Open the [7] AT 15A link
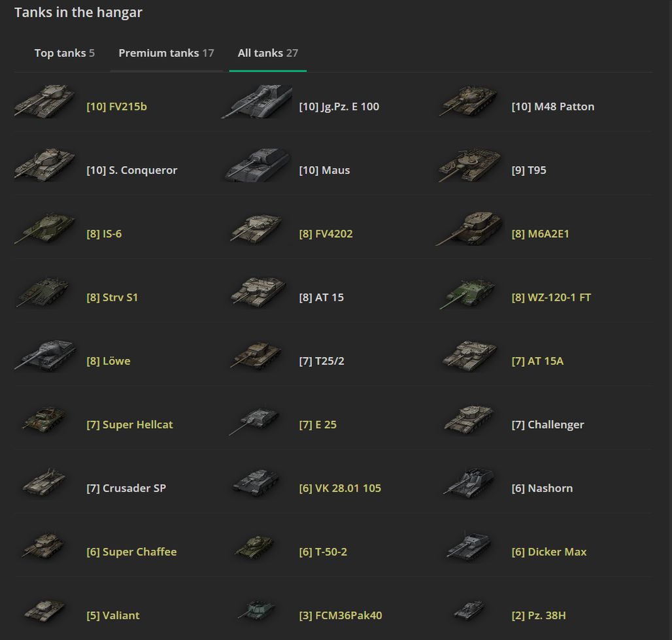 [x=537, y=361]
